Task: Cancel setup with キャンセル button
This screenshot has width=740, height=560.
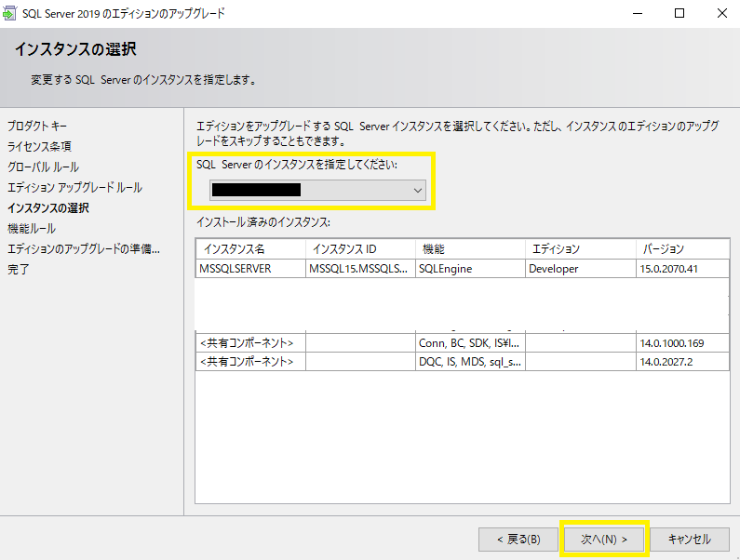Action: point(690,540)
